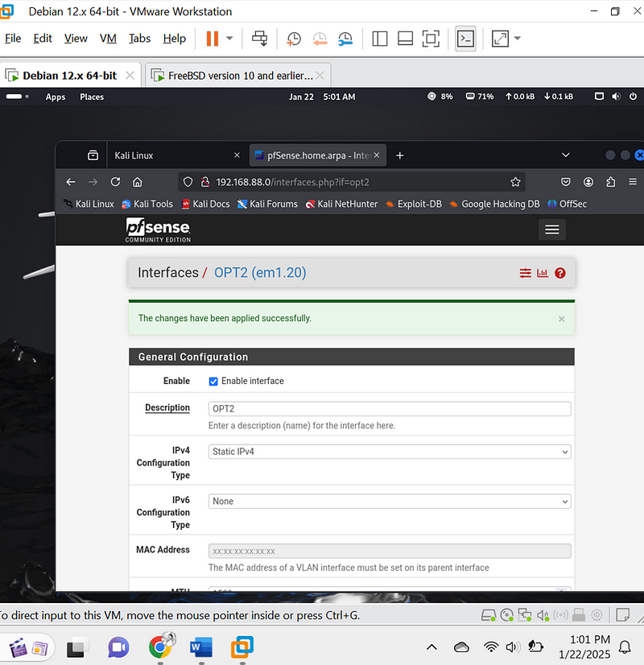
Task: Show hidden system tray icons
Action: click(431, 647)
